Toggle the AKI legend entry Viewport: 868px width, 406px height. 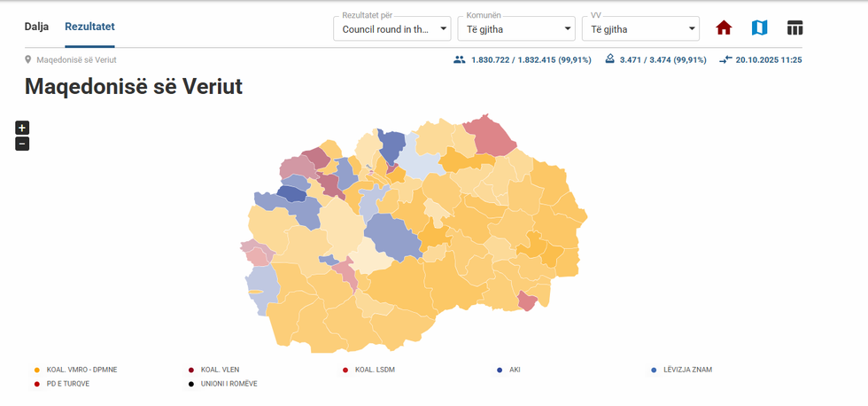(515, 370)
